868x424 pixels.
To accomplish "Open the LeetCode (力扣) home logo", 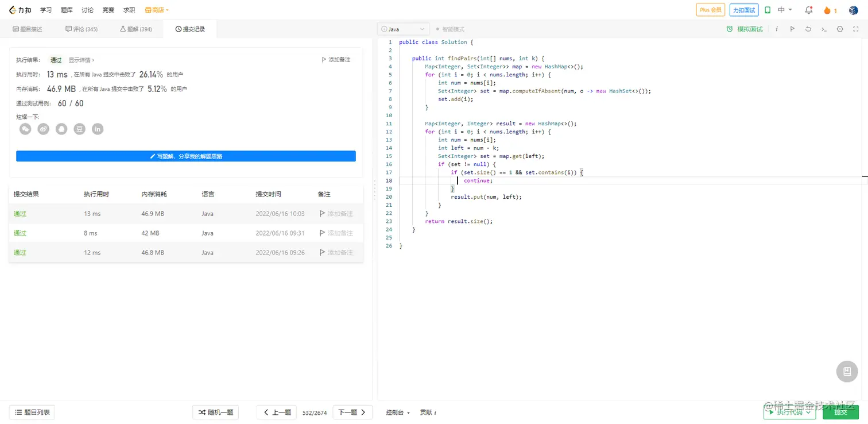I will click(20, 10).
